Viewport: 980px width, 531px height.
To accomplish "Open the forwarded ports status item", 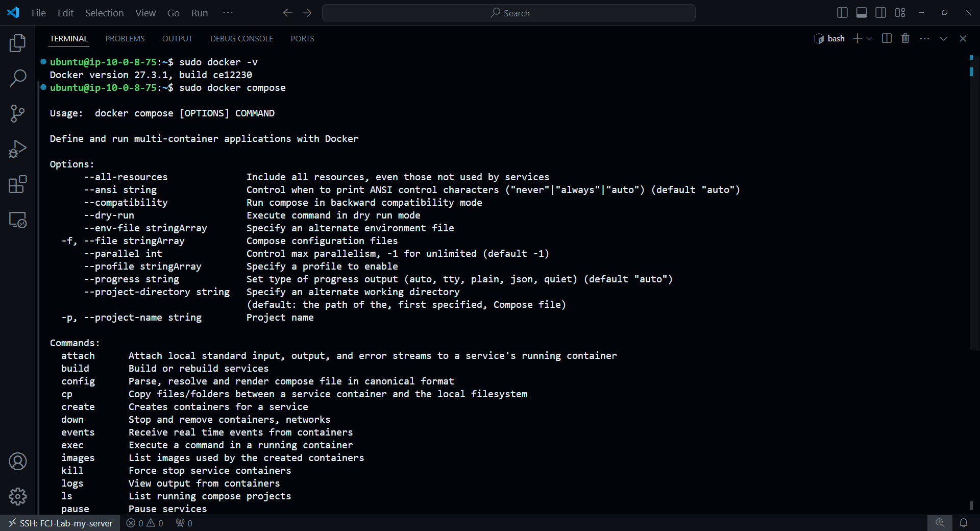I will pos(184,523).
